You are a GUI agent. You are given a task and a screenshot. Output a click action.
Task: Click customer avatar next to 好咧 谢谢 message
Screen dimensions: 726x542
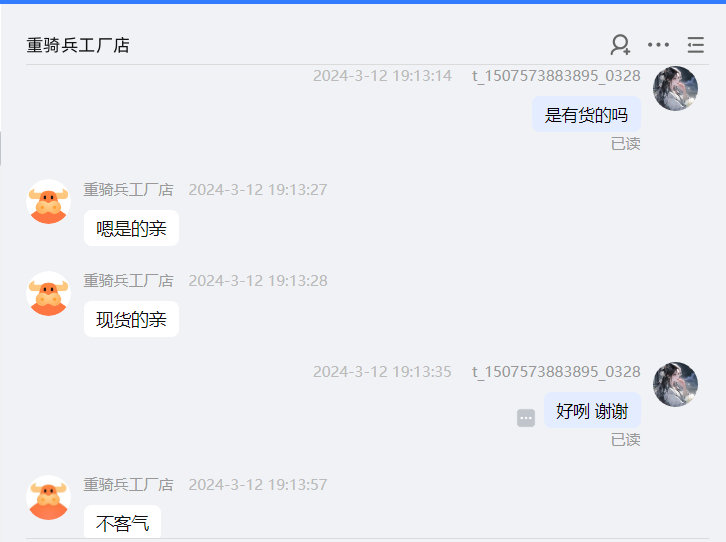pyautogui.click(x=675, y=385)
